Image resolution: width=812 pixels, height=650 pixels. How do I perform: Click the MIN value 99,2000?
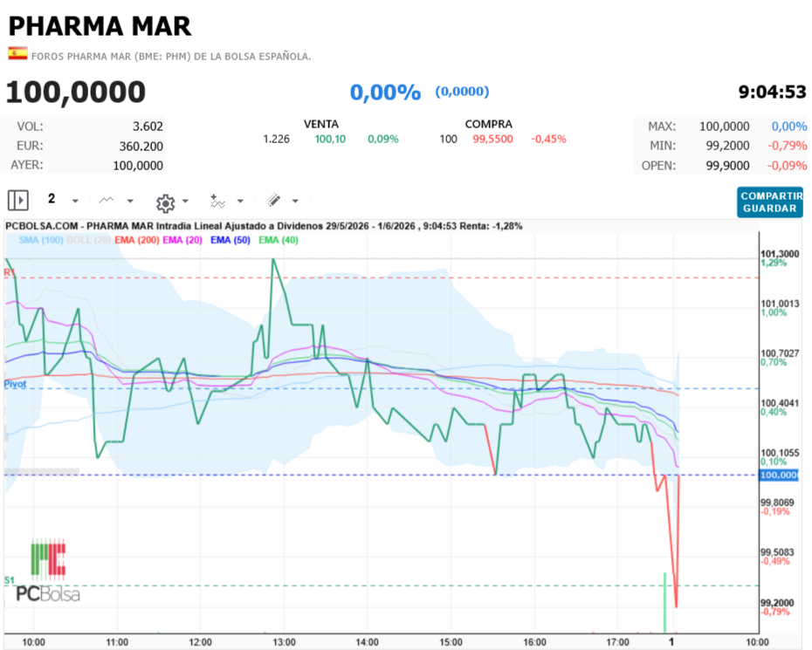(727, 146)
